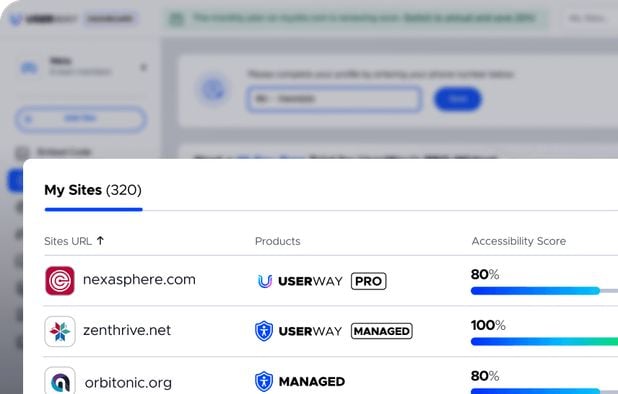
Task: Open the orbitonic.org site logo
Action: point(60,381)
